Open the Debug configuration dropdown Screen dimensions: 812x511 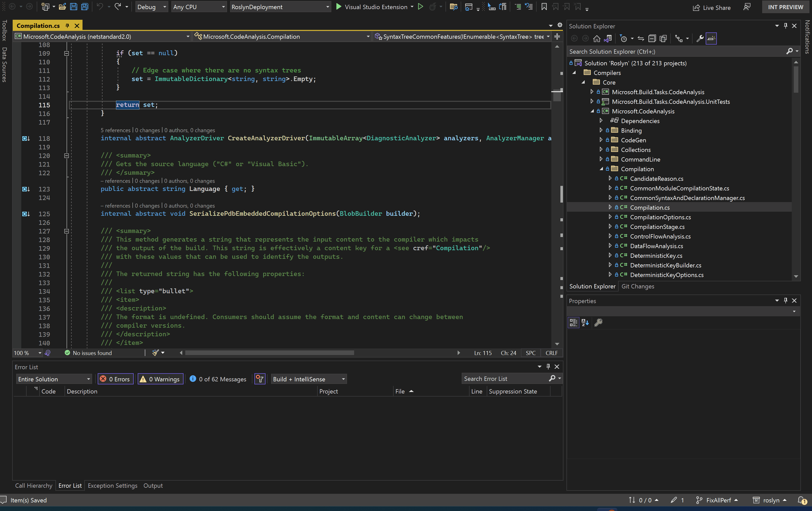pyautogui.click(x=151, y=7)
